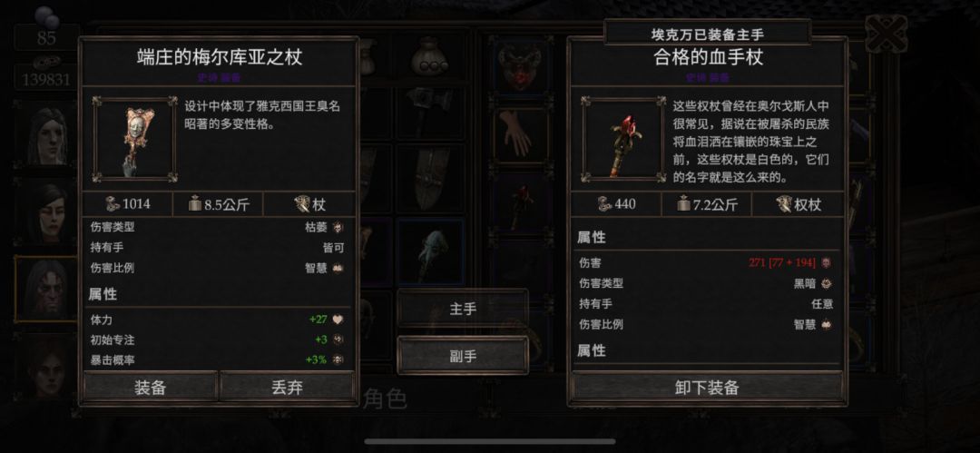Select the bottom character portrait in sidebar
This screenshot has height=453, width=980.
coord(47,365)
